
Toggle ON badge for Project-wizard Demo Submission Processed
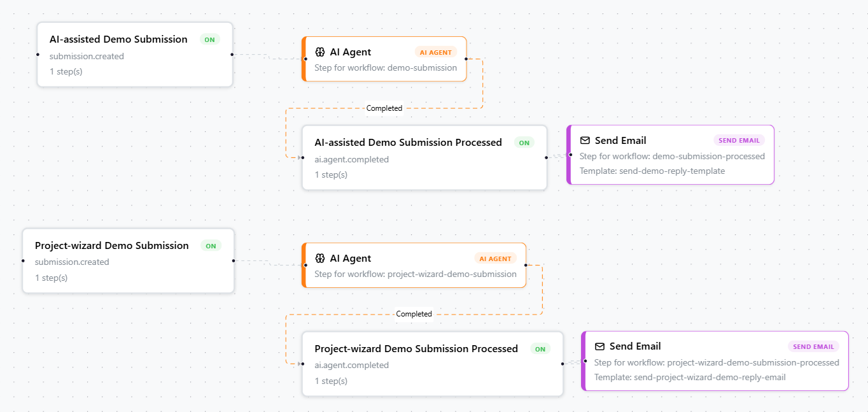[540, 349]
